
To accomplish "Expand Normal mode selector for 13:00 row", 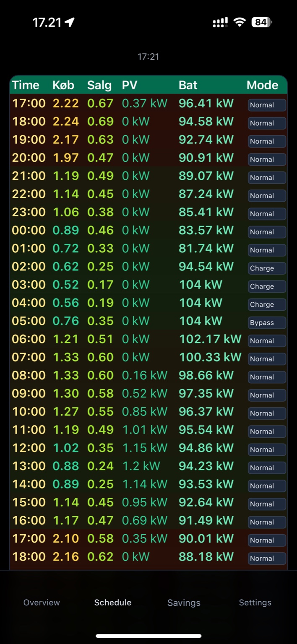I will coord(267,467).
